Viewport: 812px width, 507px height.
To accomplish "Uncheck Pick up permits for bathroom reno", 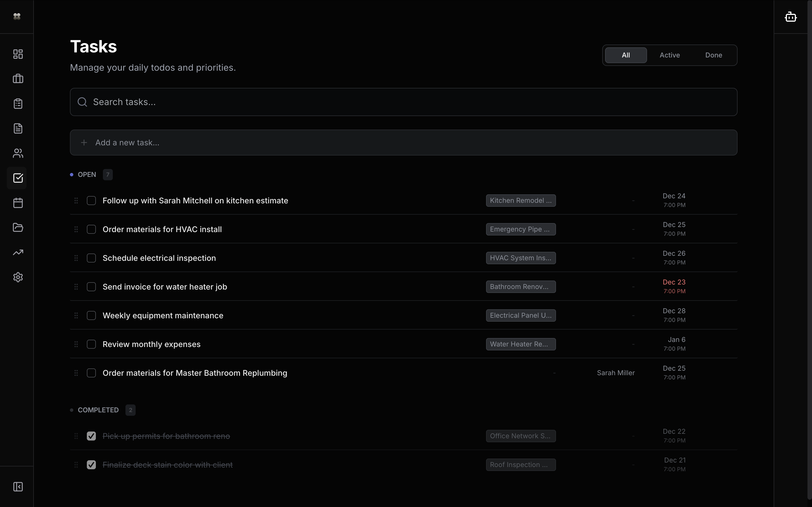I will click(x=91, y=436).
